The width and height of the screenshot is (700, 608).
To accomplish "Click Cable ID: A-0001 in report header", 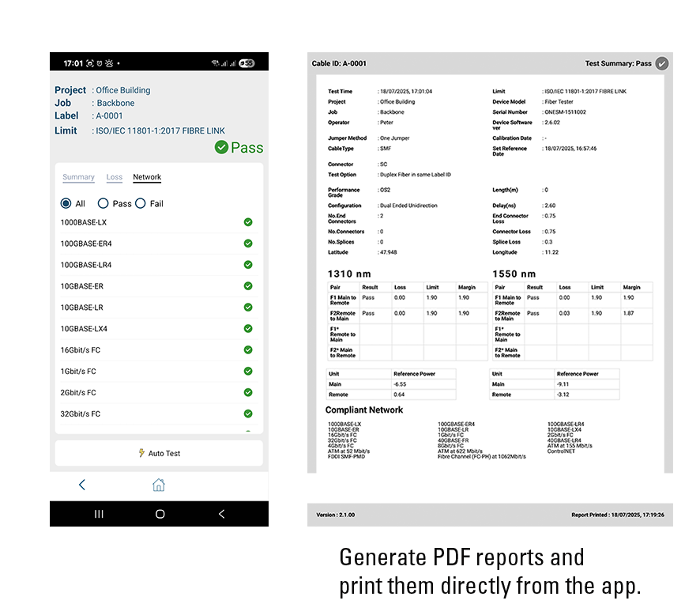I will pyautogui.click(x=339, y=63).
